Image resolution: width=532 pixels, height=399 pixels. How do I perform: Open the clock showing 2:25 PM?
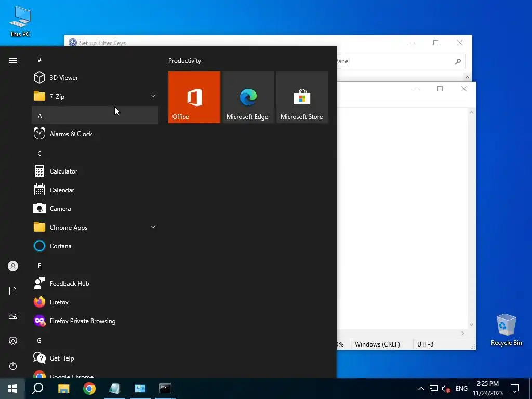(x=488, y=389)
